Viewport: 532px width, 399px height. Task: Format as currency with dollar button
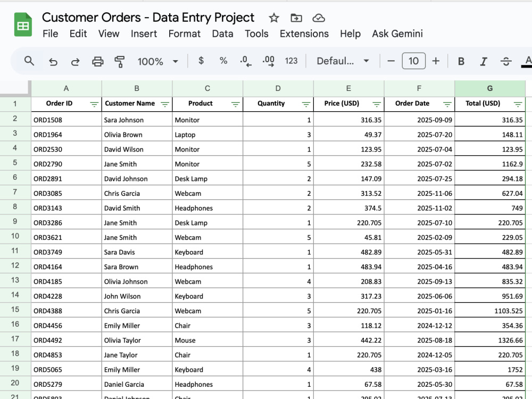click(x=201, y=61)
